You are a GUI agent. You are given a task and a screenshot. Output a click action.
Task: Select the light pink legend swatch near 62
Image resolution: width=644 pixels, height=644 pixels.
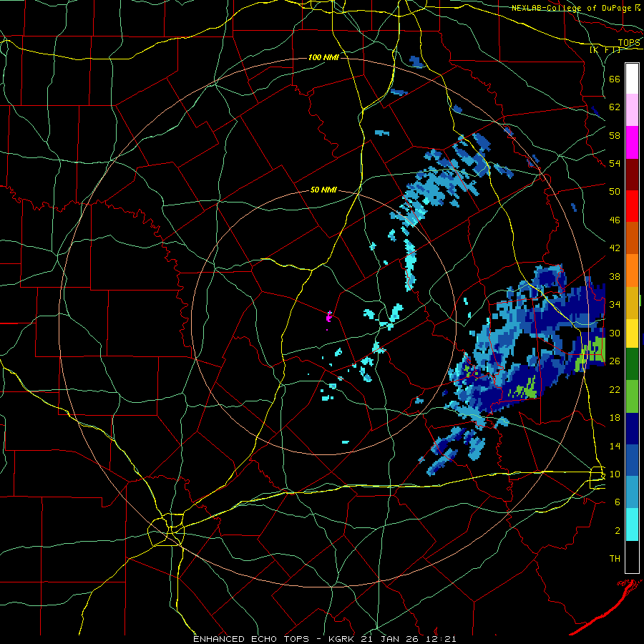click(x=632, y=109)
